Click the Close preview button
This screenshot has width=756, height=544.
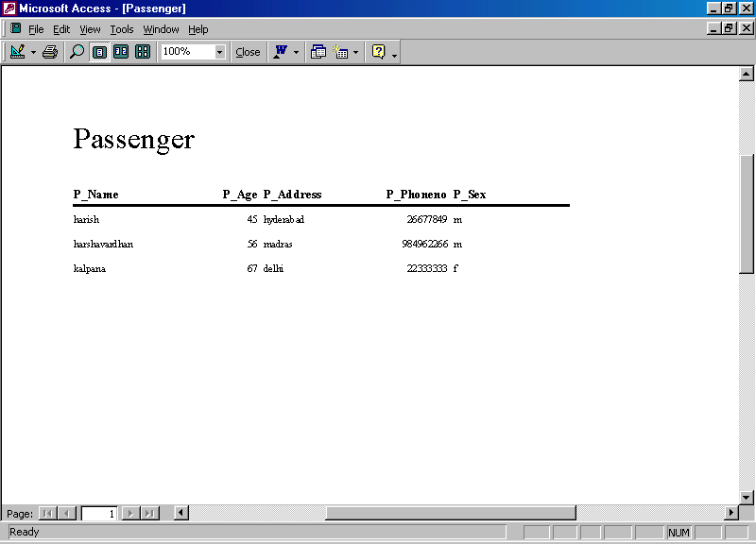248,52
